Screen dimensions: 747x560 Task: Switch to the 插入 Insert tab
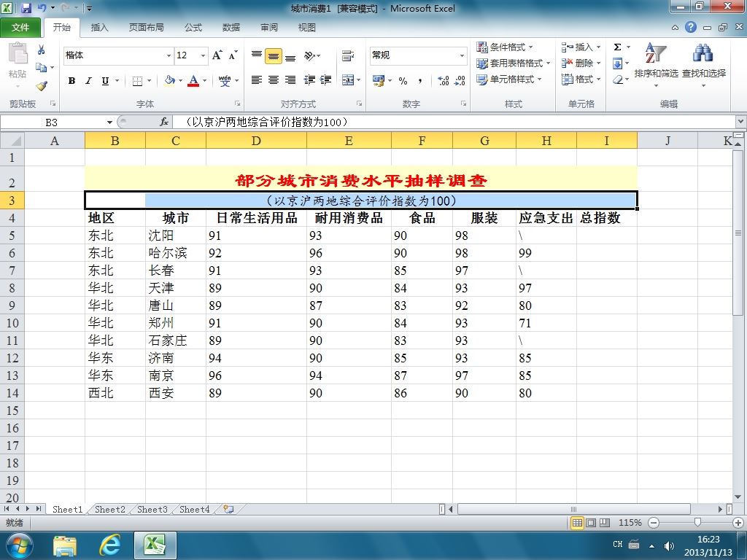[x=99, y=27]
